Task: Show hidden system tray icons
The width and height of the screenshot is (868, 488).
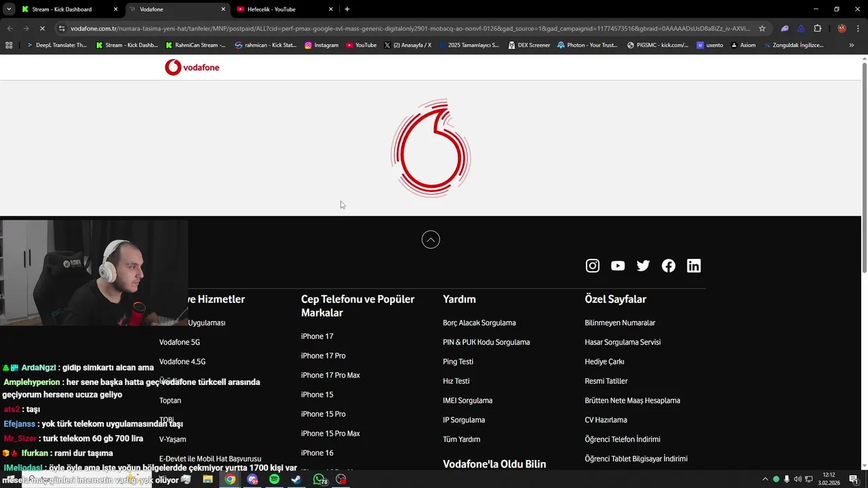Action: click(x=765, y=479)
